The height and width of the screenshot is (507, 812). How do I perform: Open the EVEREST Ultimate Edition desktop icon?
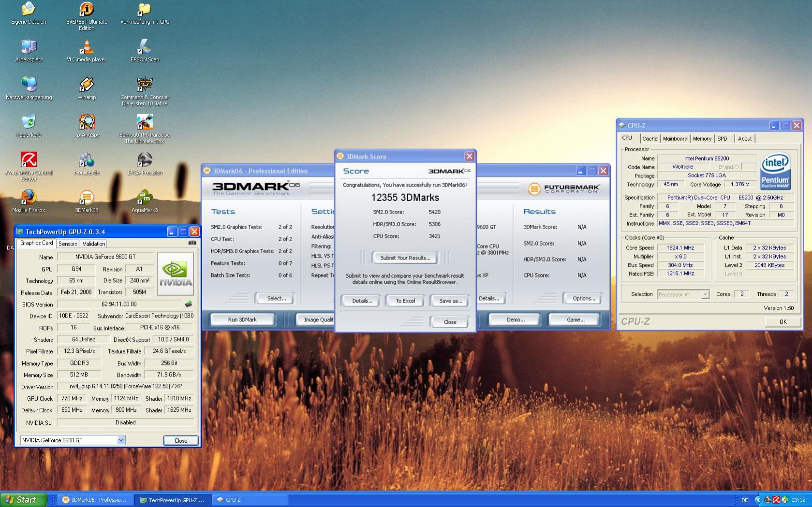point(87,15)
